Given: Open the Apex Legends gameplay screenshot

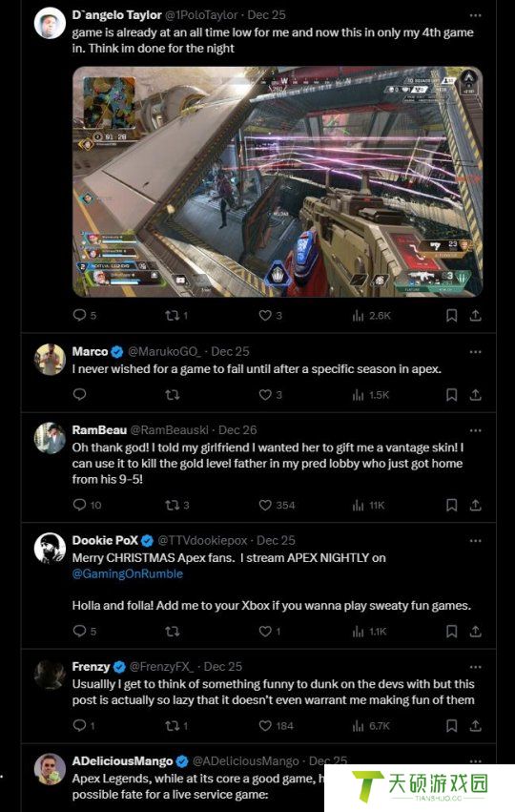Looking at the screenshot, I should point(278,181).
